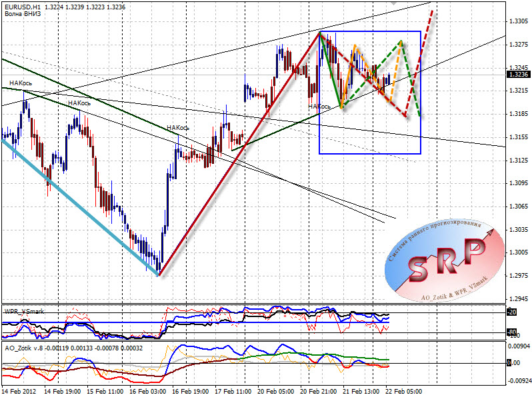Click the 1.3035 price axis label

click(x=519, y=230)
